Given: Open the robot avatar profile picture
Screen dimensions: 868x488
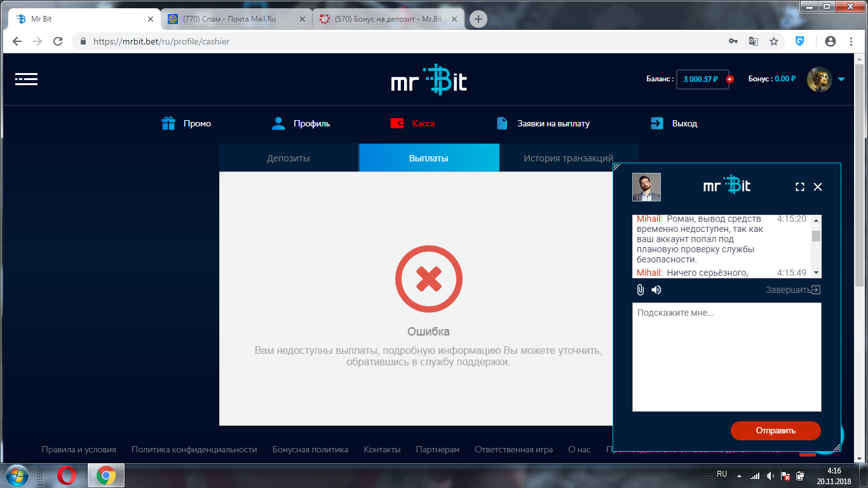Looking at the screenshot, I should (819, 79).
